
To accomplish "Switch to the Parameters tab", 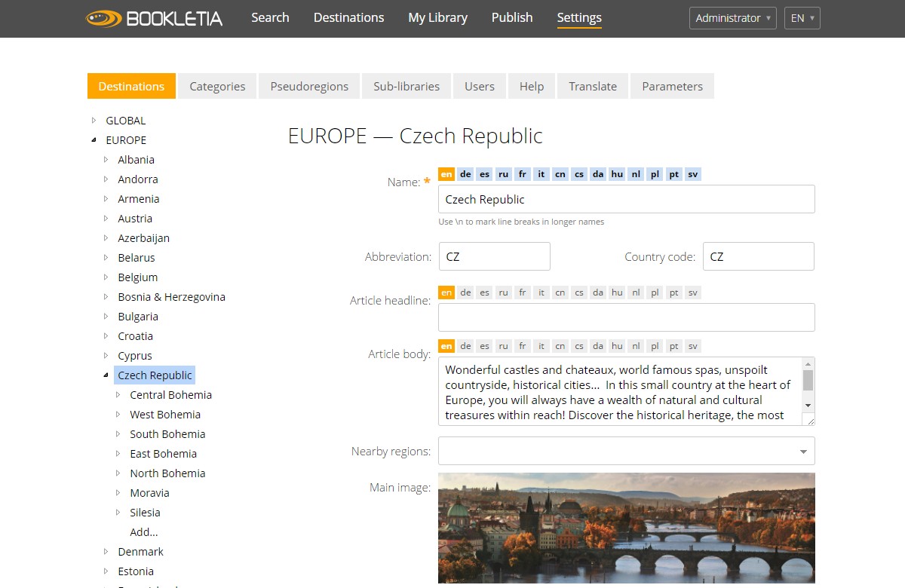I will [x=673, y=86].
